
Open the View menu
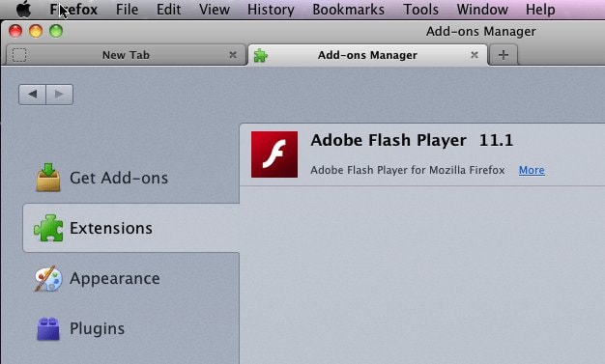[215, 10]
